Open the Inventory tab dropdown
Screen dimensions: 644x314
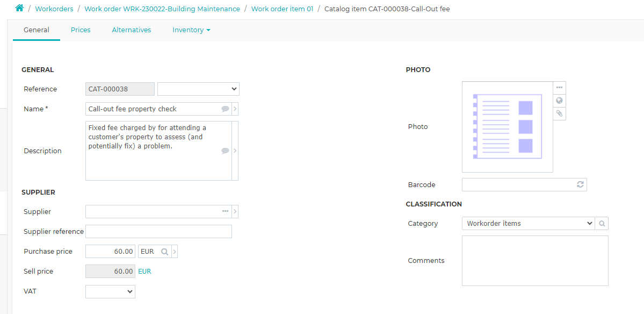pos(191,30)
